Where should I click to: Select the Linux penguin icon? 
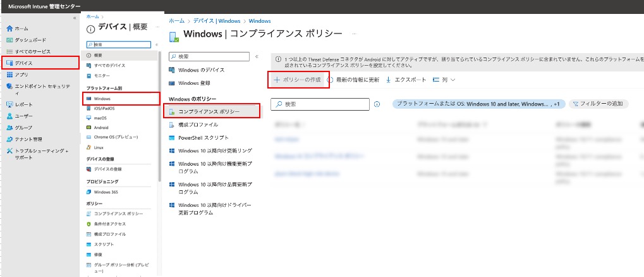tap(89, 147)
